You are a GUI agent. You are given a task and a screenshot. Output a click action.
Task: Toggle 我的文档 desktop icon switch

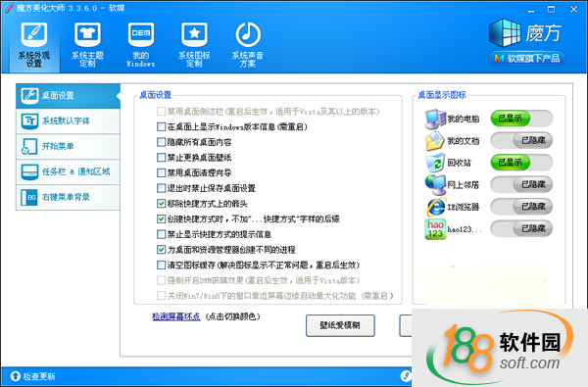[521, 141]
